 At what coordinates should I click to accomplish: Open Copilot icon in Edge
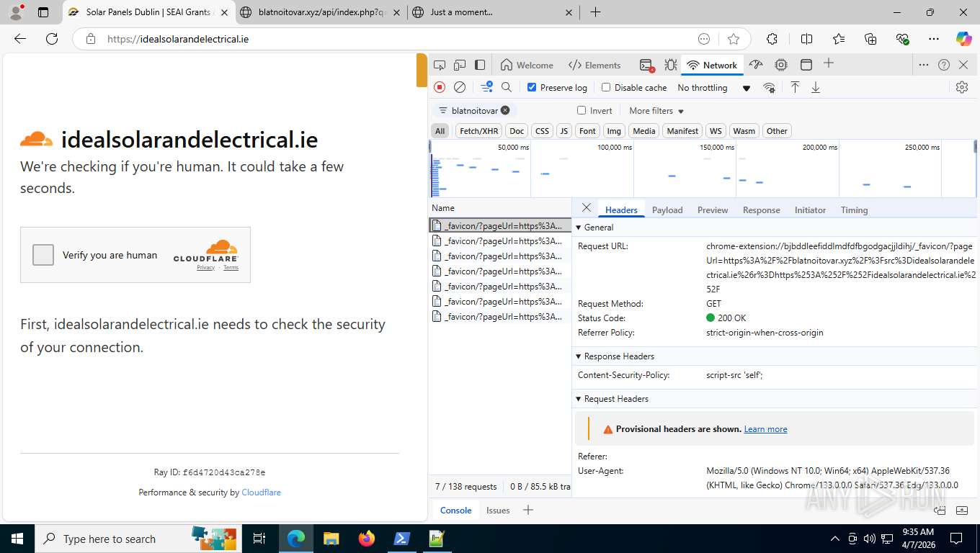tap(963, 39)
